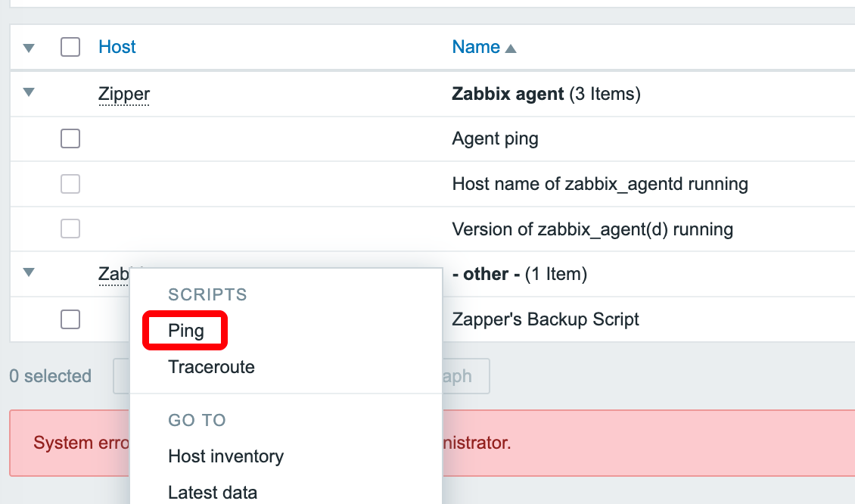Image resolution: width=855 pixels, height=504 pixels.
Task: Tick the select-all checkbox in table header
Action: click(70, 47)
